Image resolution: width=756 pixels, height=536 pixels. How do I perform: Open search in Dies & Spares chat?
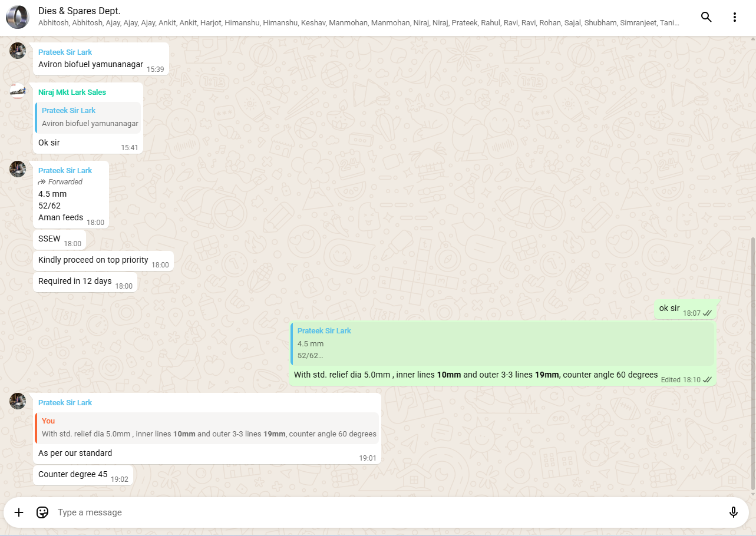click(706, 17)
